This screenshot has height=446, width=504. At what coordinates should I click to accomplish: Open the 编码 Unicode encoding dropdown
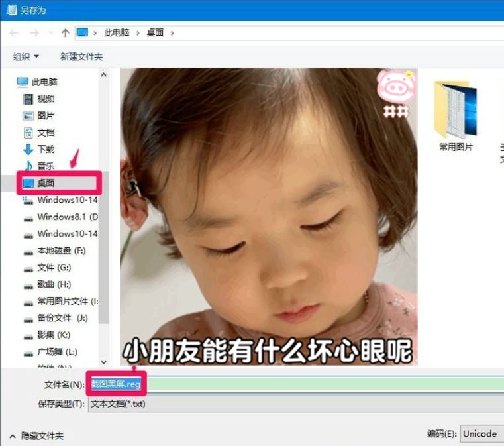click(481, 434)
